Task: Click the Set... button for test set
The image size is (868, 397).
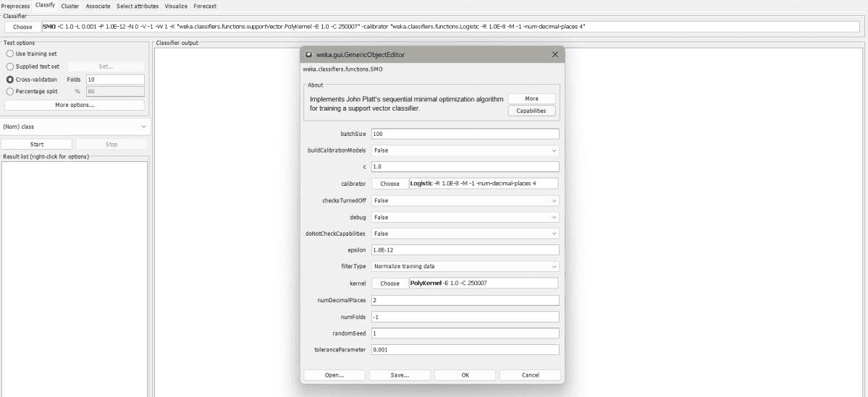Action: [x=106, y=67]
